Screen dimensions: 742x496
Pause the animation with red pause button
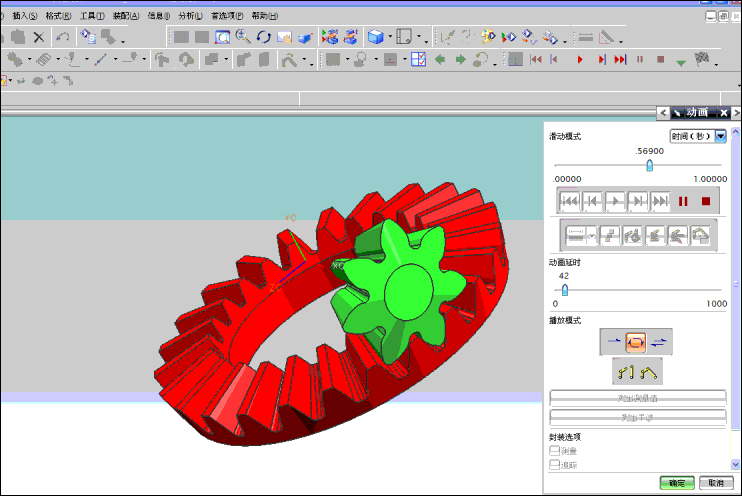click(683, 202)
